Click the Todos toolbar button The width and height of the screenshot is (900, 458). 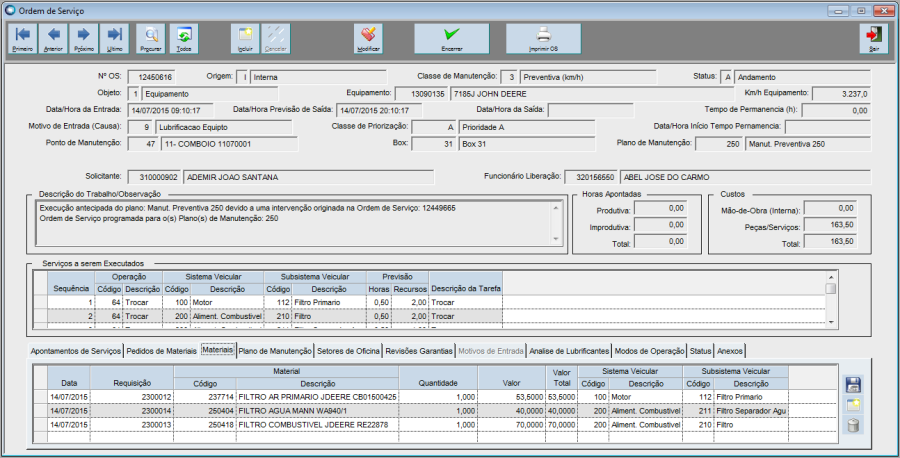pos(184,38)
